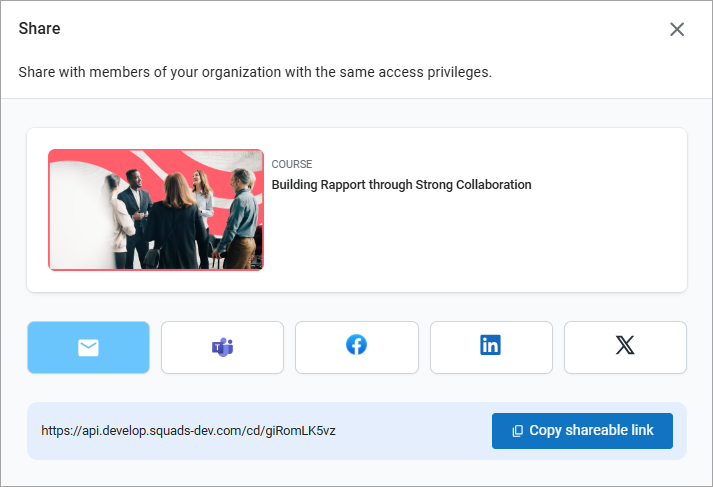The width and height of the screenshot is (713, 487).
Task: Click the gray-haired man in the thumbnail
Action: [242, 210]
